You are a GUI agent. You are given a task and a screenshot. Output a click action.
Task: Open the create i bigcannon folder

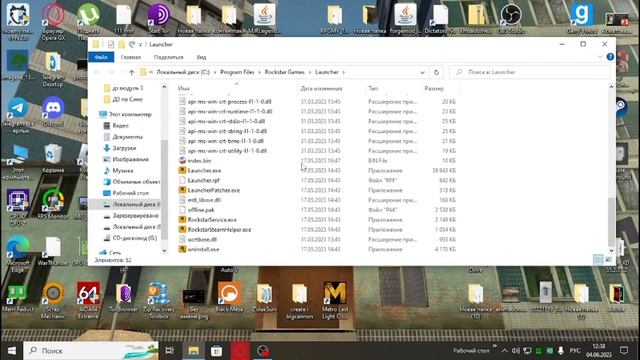tap(300, 300)
